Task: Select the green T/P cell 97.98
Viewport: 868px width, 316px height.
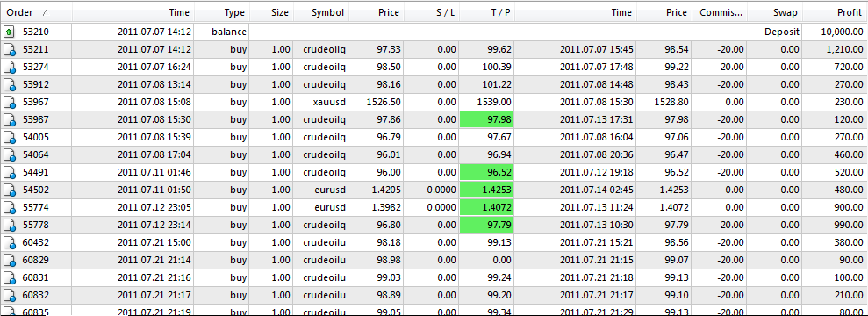Action: pyautogui.click(x=486, y=120)
